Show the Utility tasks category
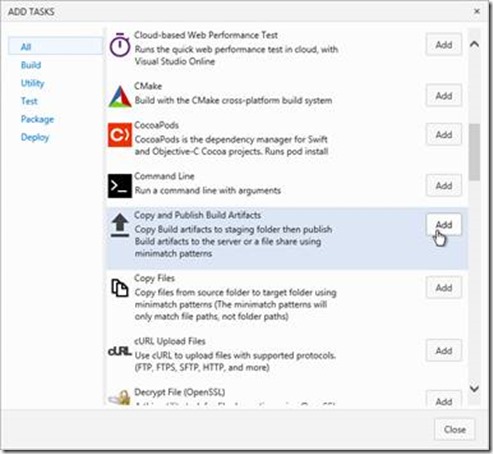Image resolution: width=493 pixels, height=454 pixels. [x=32, y=83]
